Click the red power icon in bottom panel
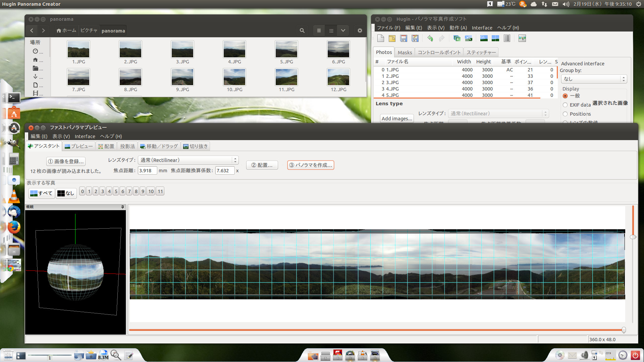The image size is (644, 362). 635,355
